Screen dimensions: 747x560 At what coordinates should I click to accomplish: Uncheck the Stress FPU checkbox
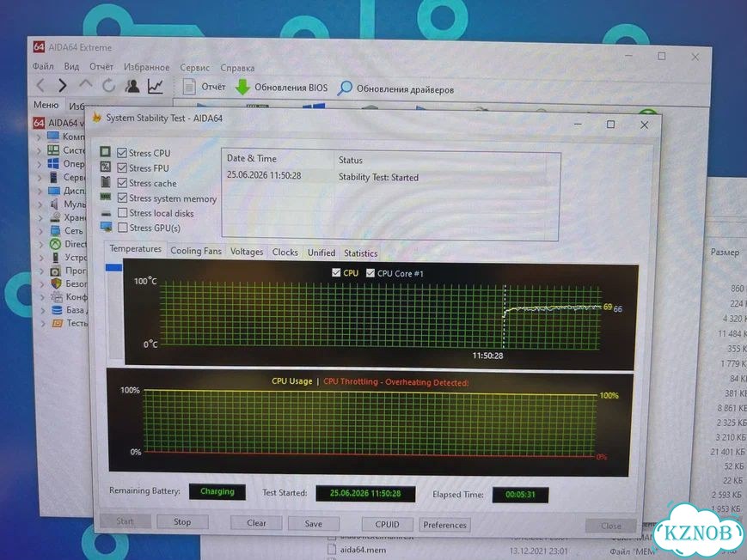[x=122, y=167]
